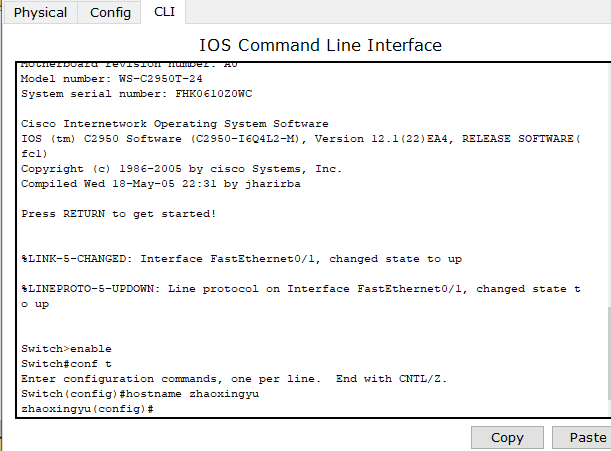Click the 'Compiled Wed 18-May-05' line

(161, 184)
